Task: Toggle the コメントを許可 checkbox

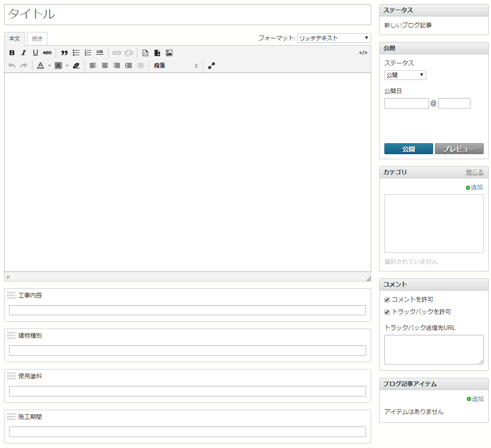Action: (x=387, y=299)
